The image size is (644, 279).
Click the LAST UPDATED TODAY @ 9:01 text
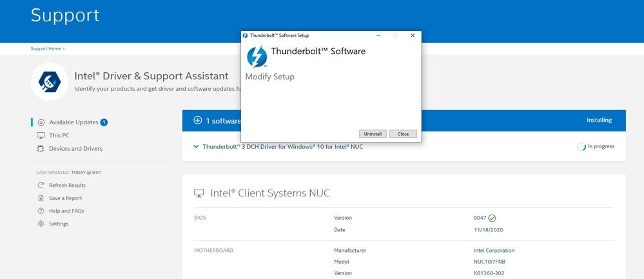point(68,172)
